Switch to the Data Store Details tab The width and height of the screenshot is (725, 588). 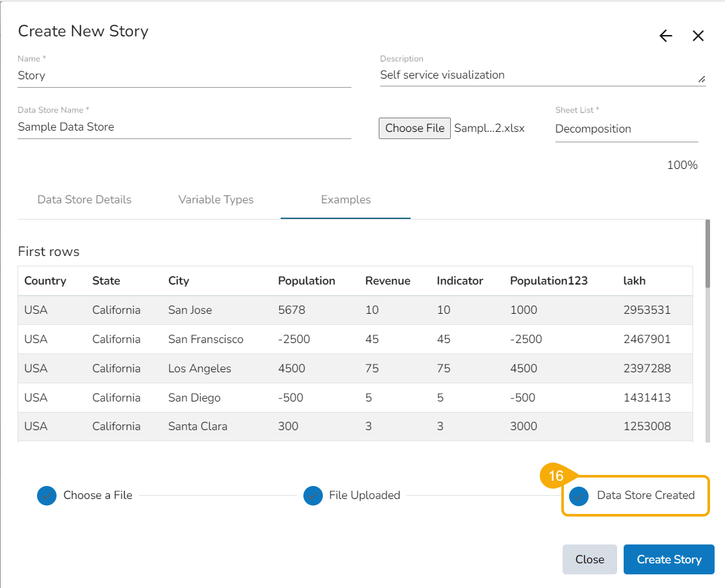(x=84, y=200)
